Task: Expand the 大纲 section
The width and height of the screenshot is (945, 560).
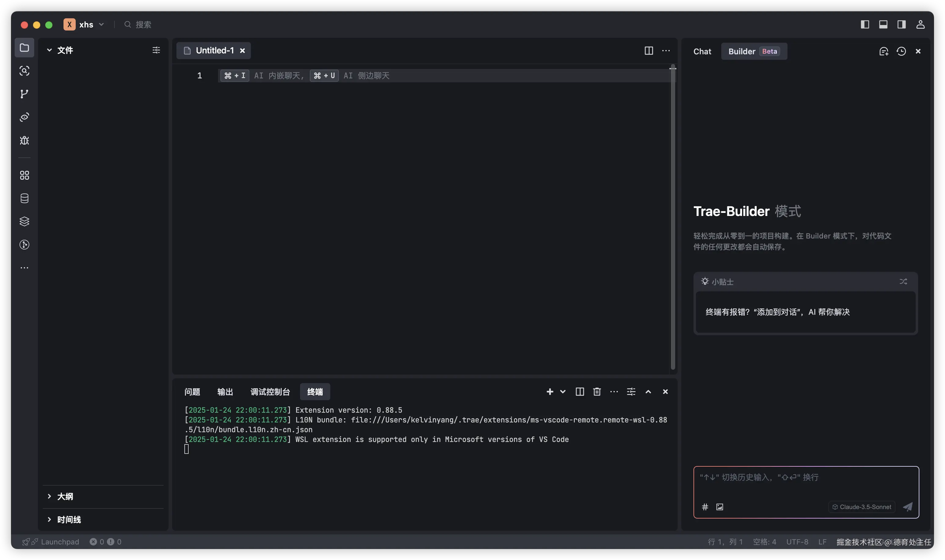Action: (49, 496)
